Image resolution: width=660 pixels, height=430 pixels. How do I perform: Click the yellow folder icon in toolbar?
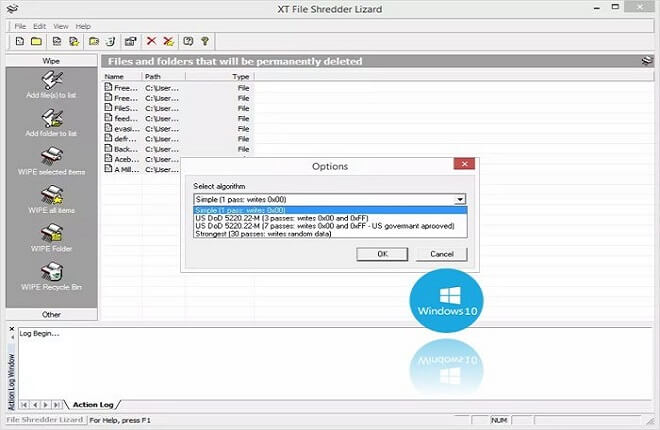[x=37, y=41]
